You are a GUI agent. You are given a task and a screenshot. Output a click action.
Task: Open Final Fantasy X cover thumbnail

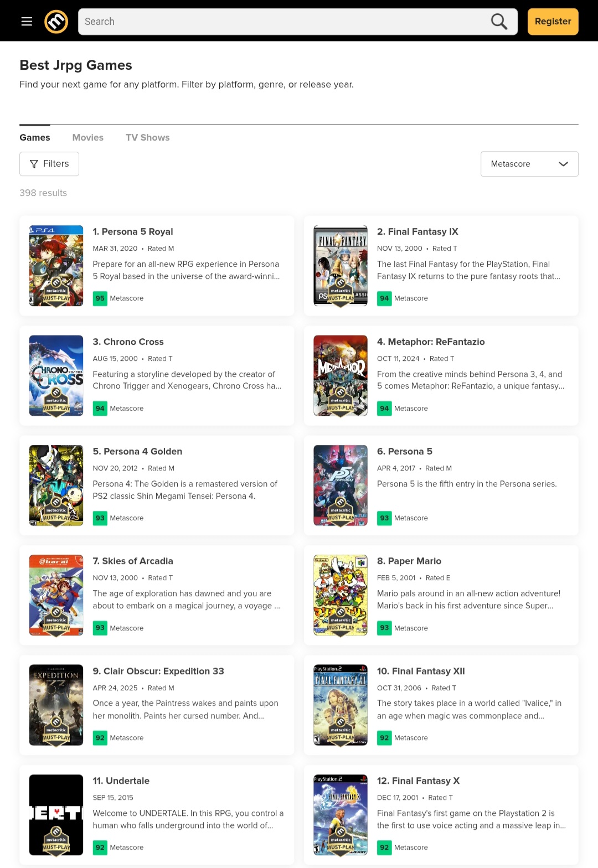(x=341, y=815)
